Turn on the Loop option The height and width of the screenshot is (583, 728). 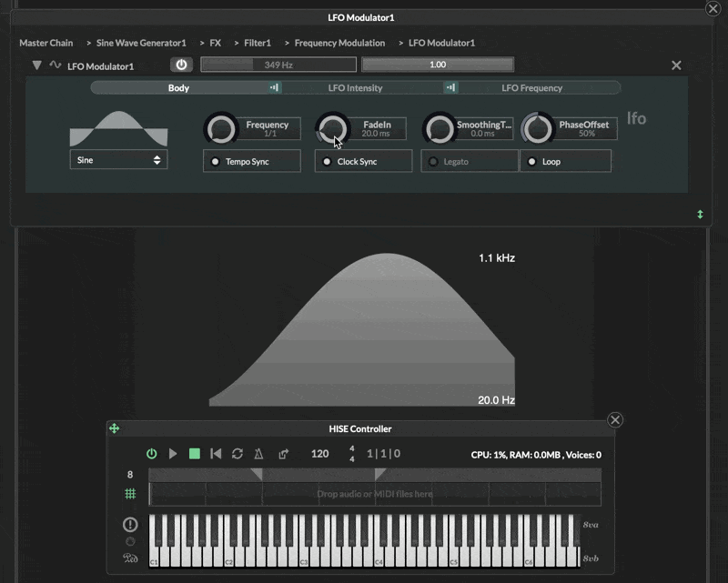pyautogui.click(x=565, y=162)
